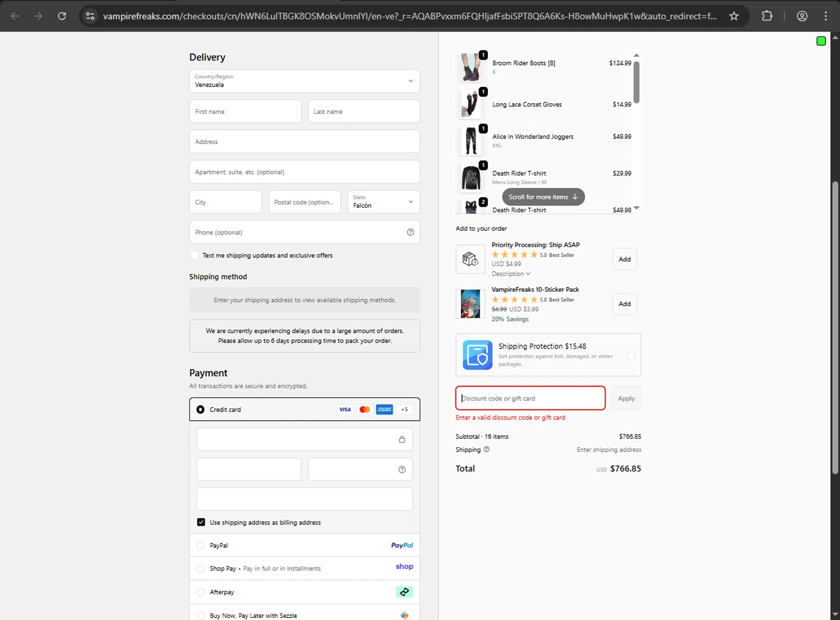Click the Long Lace Corset Gloves thumbnail

pyautogui.click(x=471, y=105)
